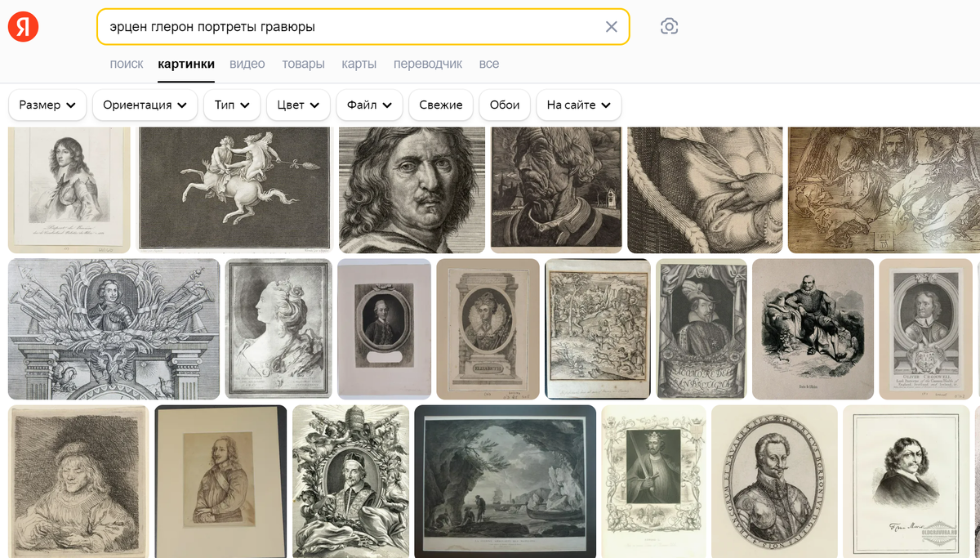Open the sea cave landscape engraving thumbnail
Screen dimensions: 980x558
tap(506, 481)
